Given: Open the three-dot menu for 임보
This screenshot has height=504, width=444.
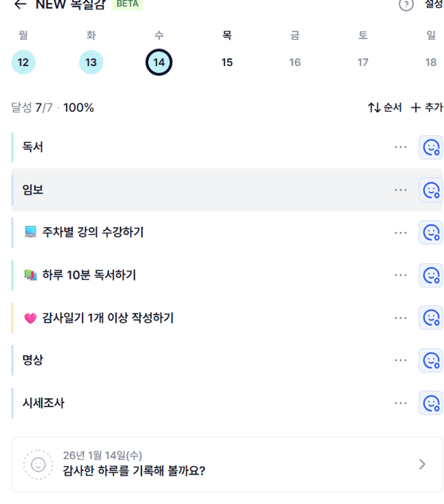Looking at the screenshot, I should click(x=401, y=190).
